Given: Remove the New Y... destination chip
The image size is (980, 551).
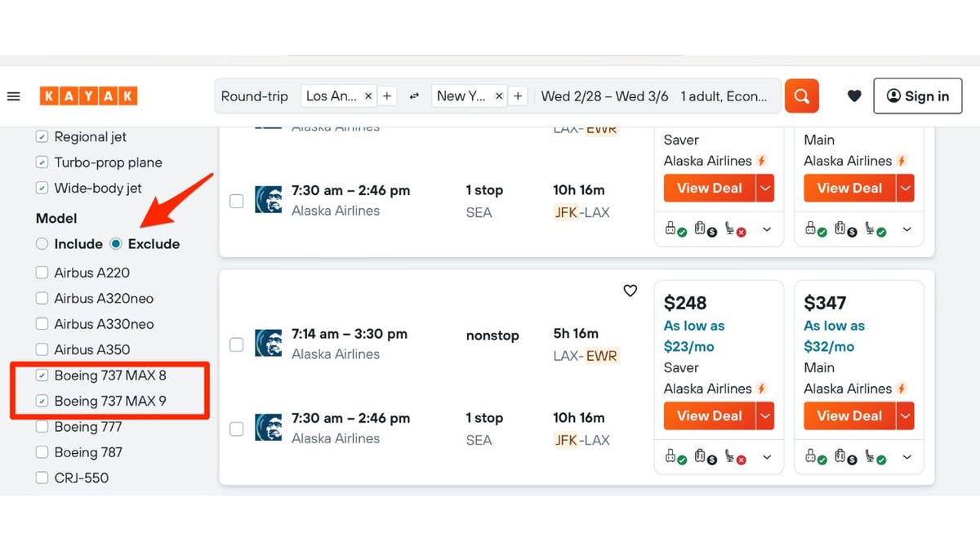Looking at the screenshot, I should click(499, 96).
